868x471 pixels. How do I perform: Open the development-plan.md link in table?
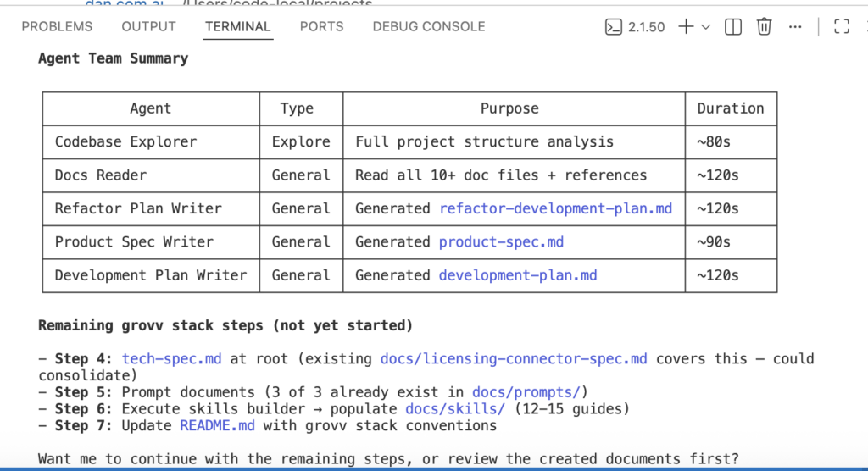pos(518,275)
